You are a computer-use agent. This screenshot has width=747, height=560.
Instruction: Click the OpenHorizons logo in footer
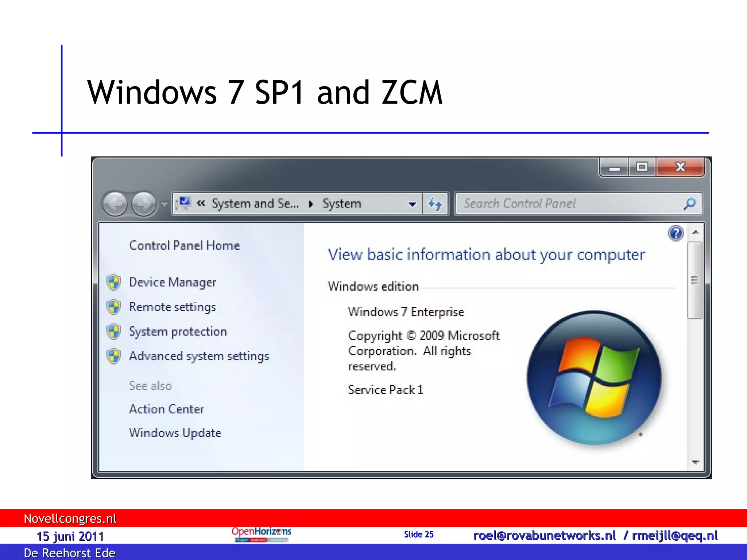click(x=262, y=534)
